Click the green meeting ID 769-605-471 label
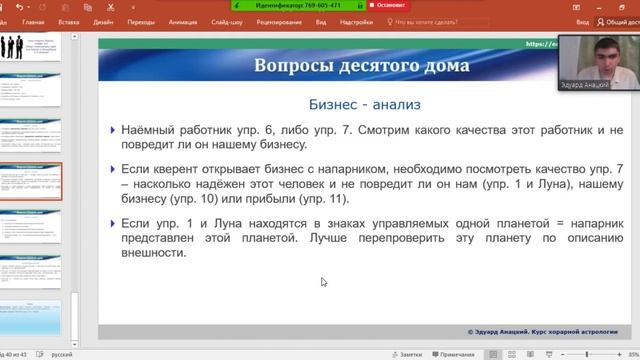 tap(298, 5)
